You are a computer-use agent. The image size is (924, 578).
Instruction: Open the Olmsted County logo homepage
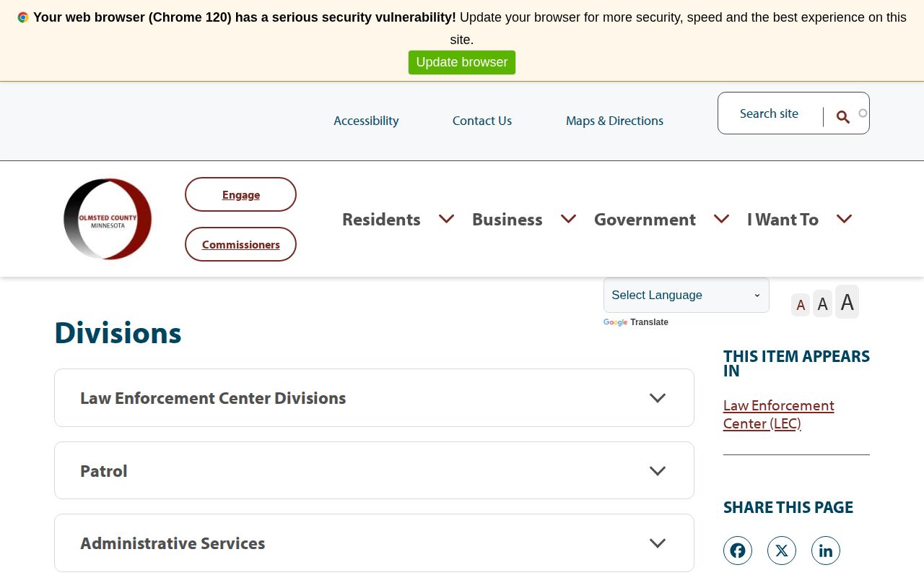coord(108,219)
